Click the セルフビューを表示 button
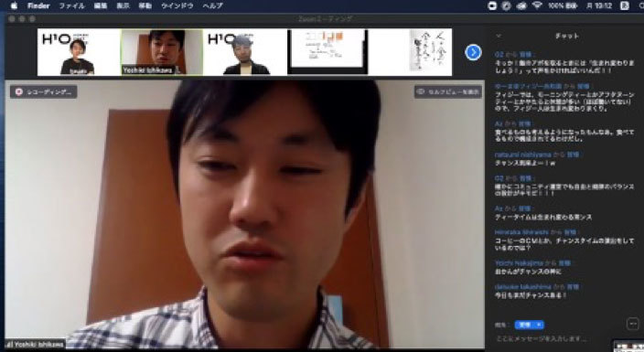The image size is (644, 352). [x=447, y=91]
